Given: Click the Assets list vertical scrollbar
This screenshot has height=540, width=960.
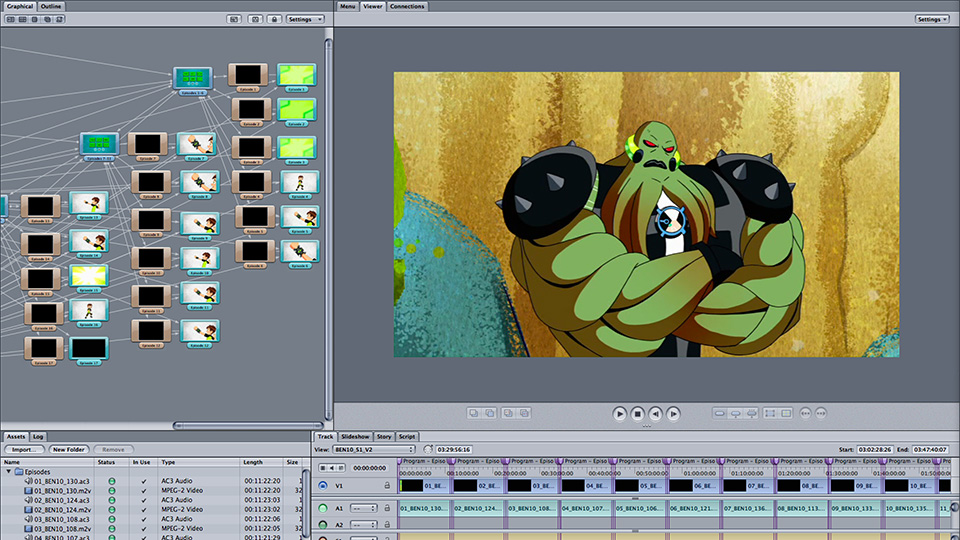Looking at the screenshot, I should (306, 503).
